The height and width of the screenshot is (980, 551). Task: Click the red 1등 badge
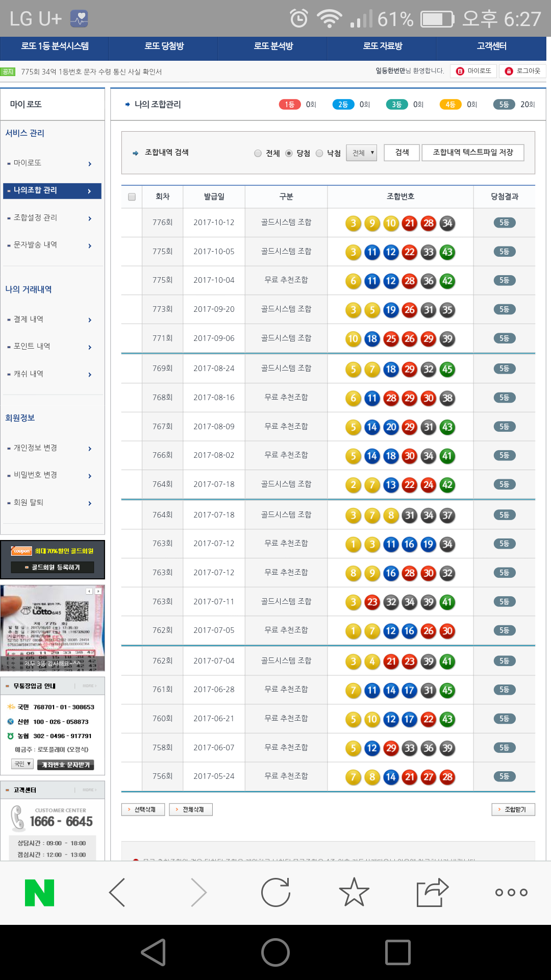290,105
